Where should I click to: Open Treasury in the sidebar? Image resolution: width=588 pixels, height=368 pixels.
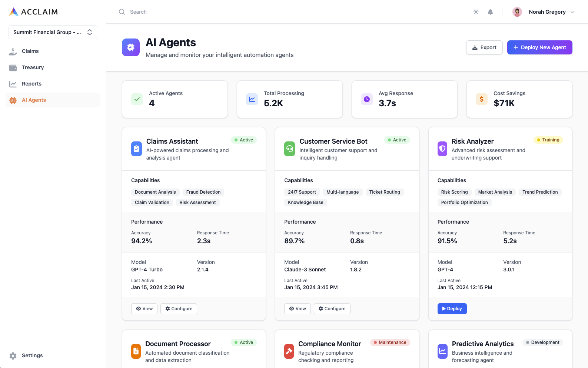coord(53,67)
